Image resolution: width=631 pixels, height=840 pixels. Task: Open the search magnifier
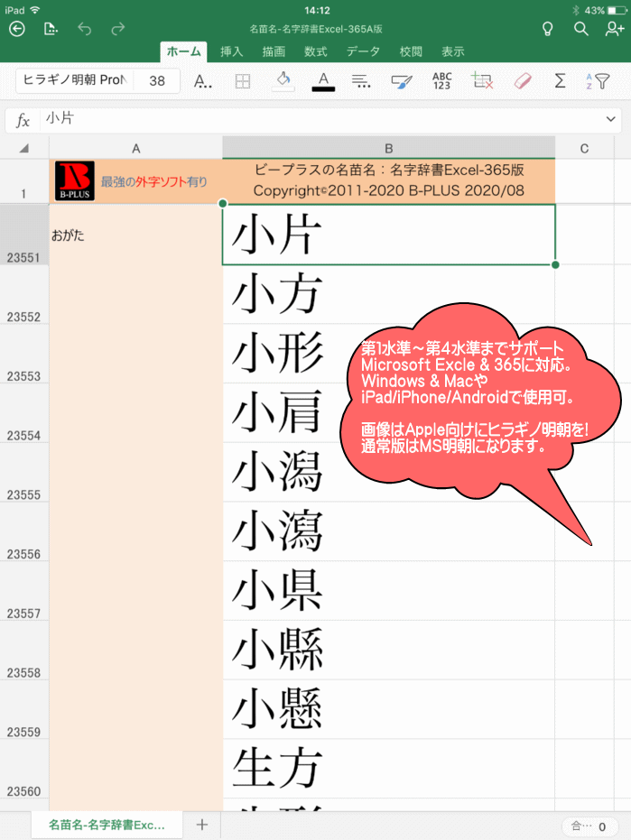click(581, 29)
